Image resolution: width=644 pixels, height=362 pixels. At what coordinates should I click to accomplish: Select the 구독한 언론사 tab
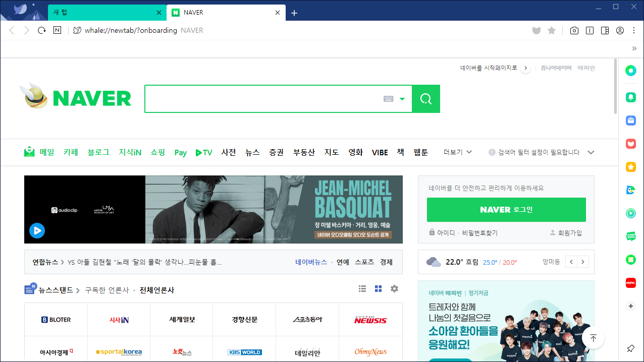[106, 290]
